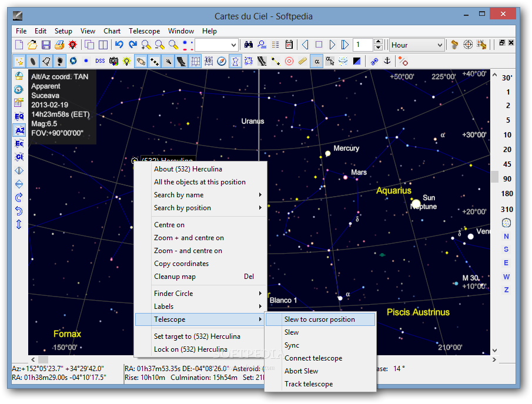Step time backward with left arrow

(x=305, y=45)
